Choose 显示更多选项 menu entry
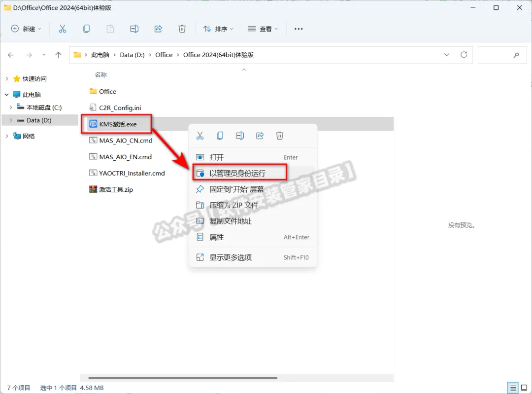The height and width of the screenshot is (394, 532). point(253,257)
